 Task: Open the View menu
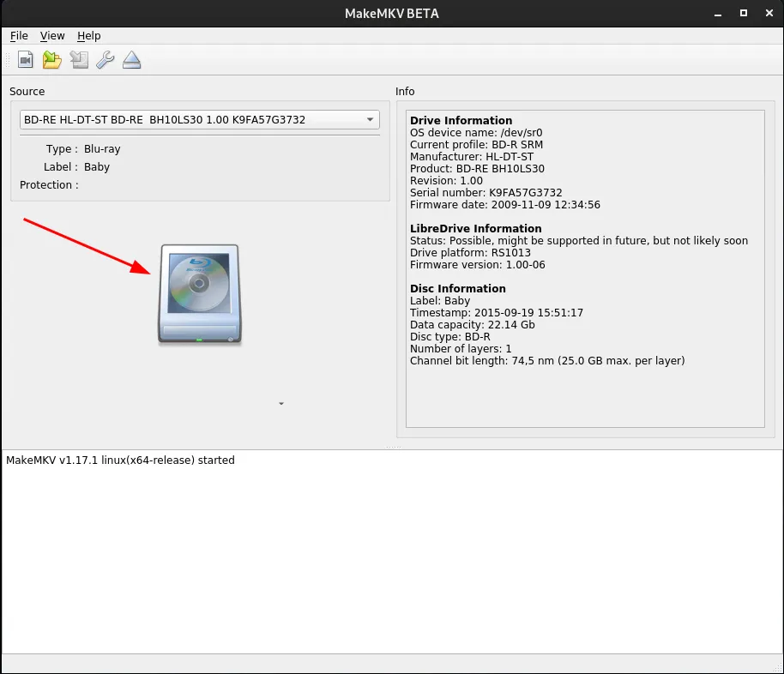(52, 35)
